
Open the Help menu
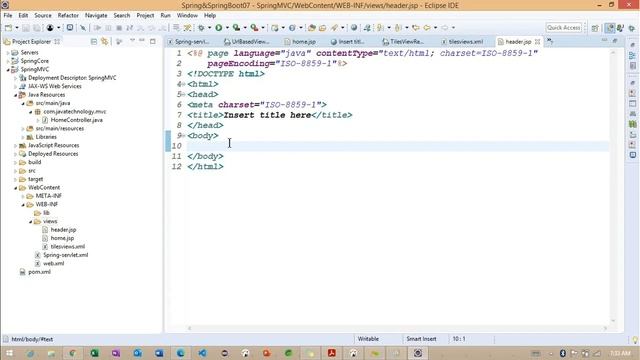tap(210, 16)
